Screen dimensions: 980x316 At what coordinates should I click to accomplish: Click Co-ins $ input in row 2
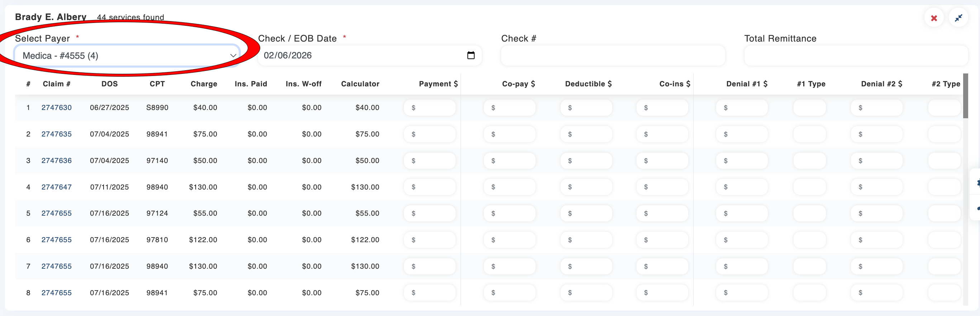click(662, 134)
